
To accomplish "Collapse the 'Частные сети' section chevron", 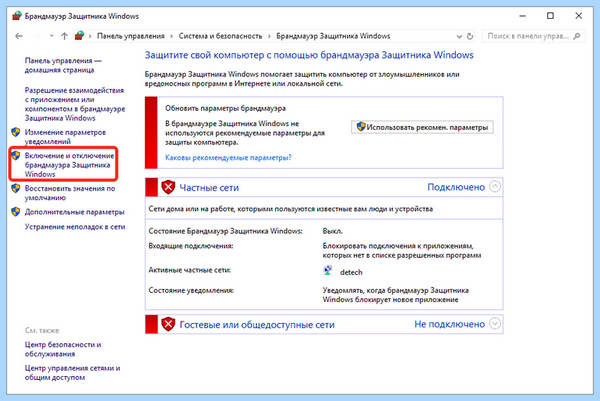I will click(x=495, y=187).
